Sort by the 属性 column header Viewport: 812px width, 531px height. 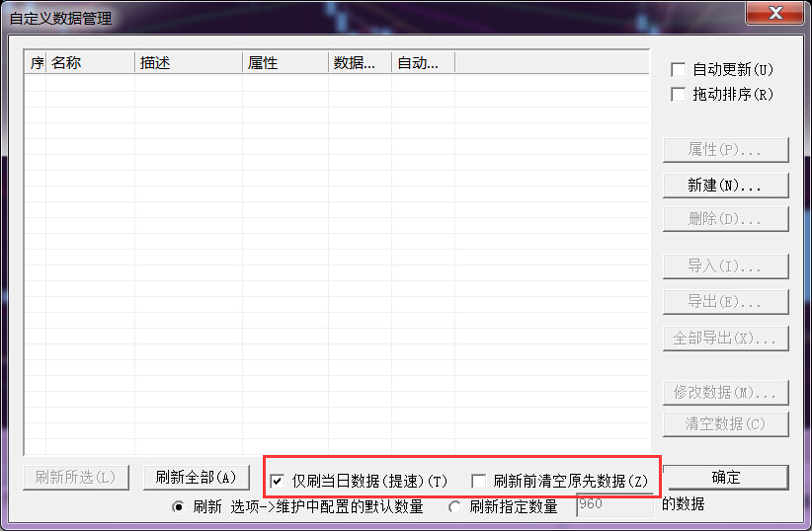(x=284, y=63)
